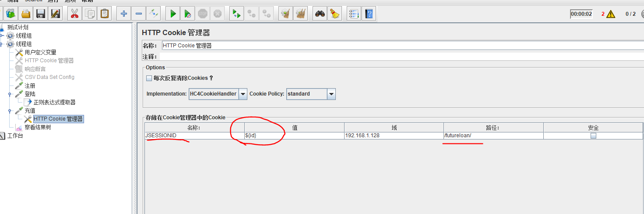Click the Copy icon in toolbar
This screenshot has width=644, height=214.
point(90,14)
